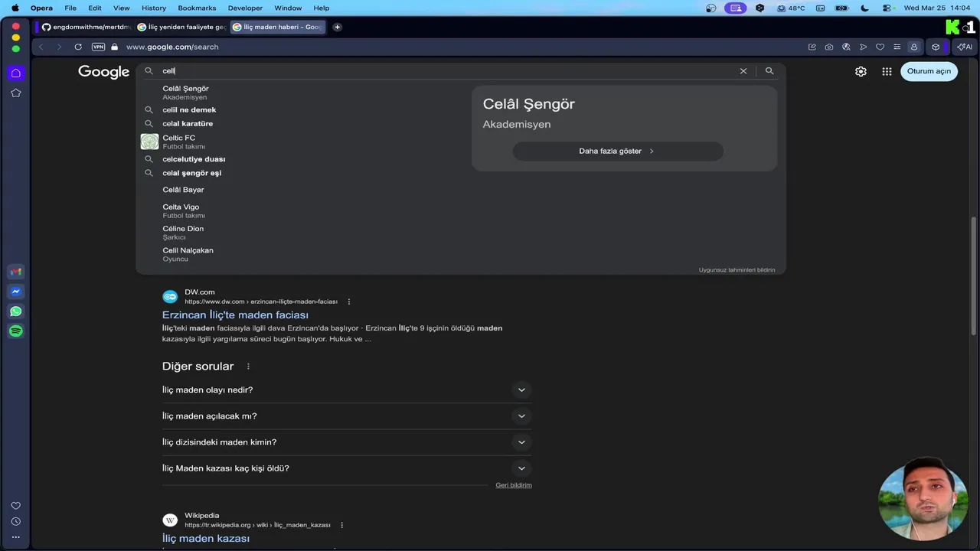Click the VPN badge in the address bar
This screenshot has width=980, height=551.
pyautogui.click(x=98, y=47)
